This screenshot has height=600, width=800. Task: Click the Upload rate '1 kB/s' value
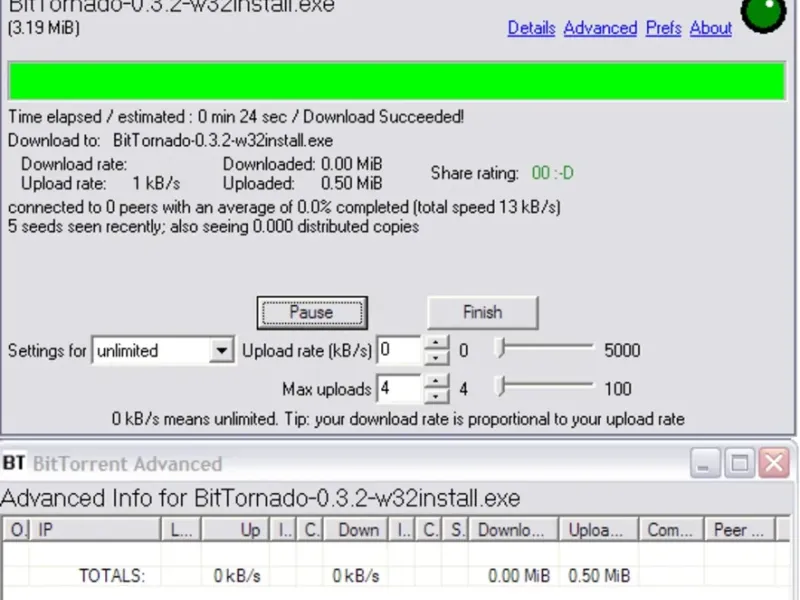[156, 183]
